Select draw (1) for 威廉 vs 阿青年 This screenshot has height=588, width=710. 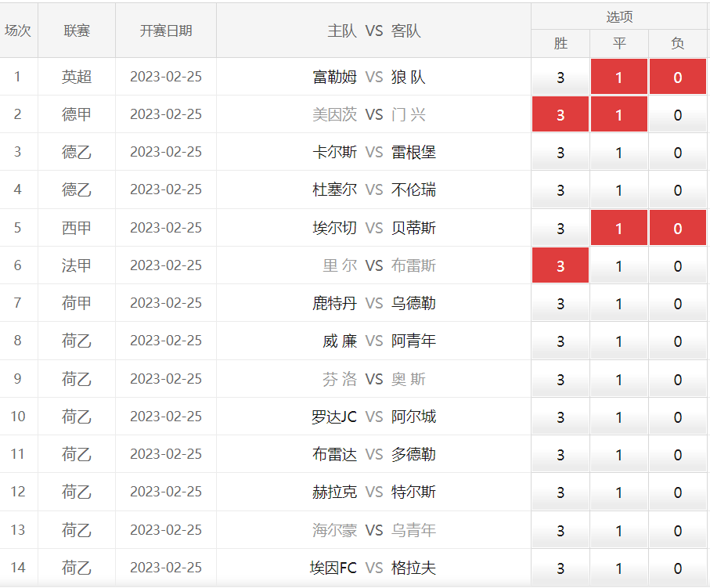click(619, 341)
